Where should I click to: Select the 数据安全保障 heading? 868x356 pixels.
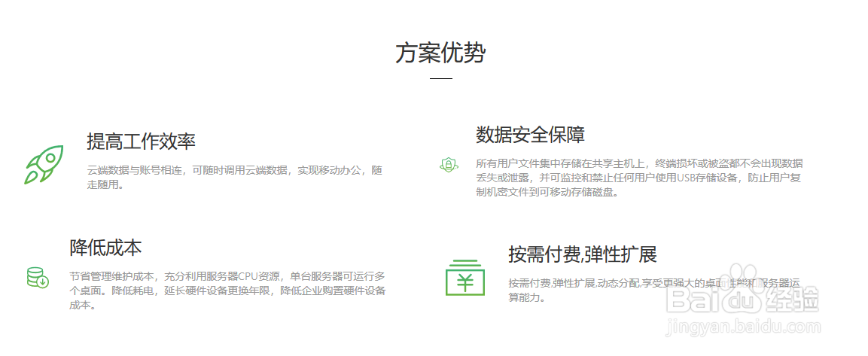(x=530, y=135)
